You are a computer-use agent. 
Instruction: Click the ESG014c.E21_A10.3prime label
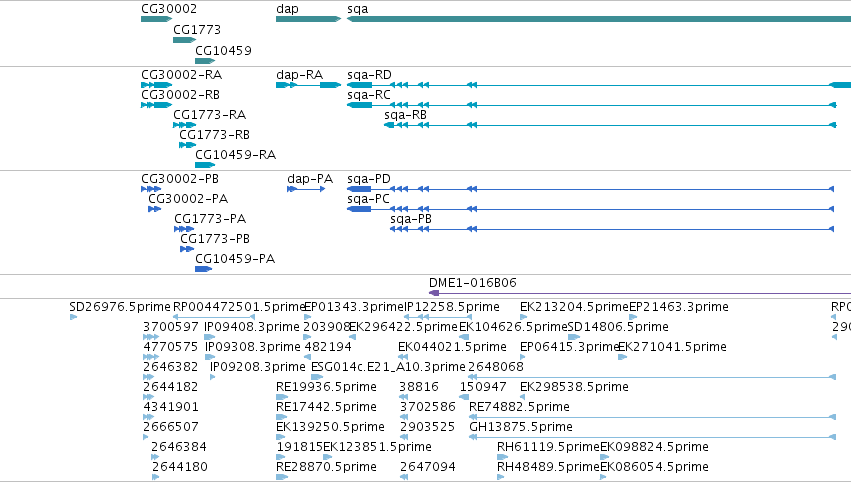388,367
